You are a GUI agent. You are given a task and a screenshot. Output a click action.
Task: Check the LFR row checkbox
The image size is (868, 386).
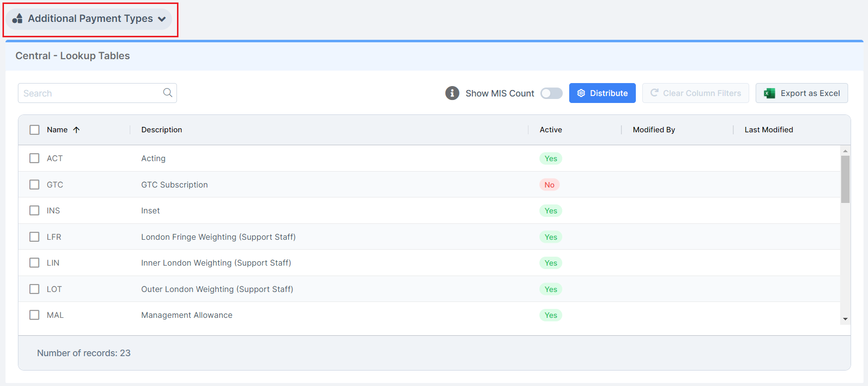pos(34,237)
